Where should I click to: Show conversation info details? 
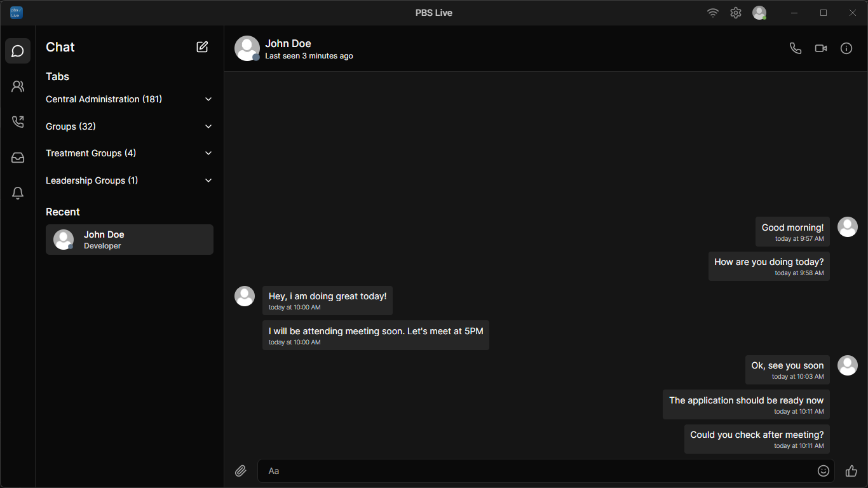point(846,48)
